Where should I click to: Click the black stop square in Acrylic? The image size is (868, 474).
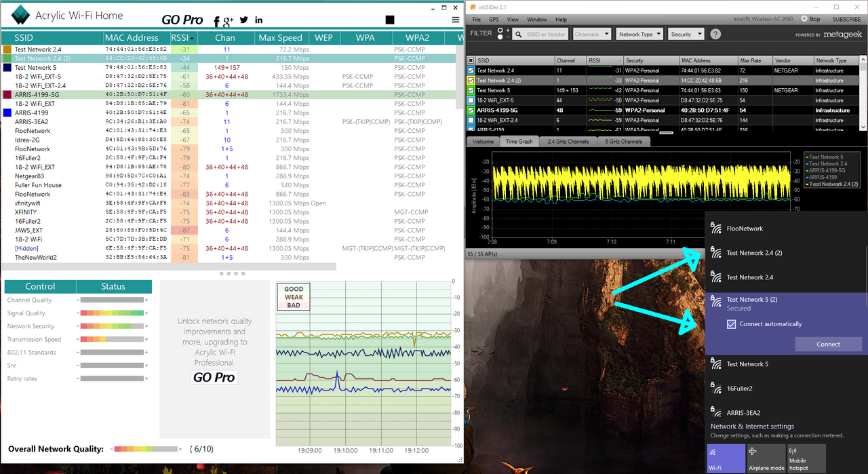pyautogui.click(x=389, y=20)
